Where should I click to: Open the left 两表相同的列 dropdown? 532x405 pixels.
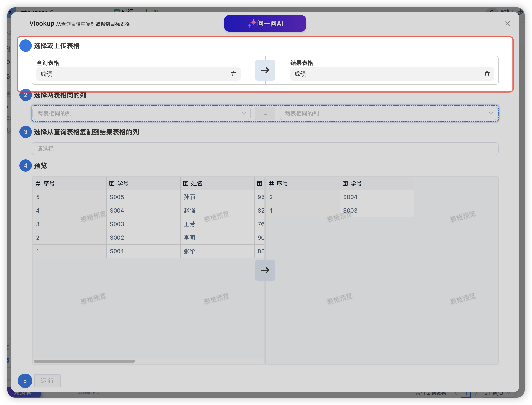141,113
